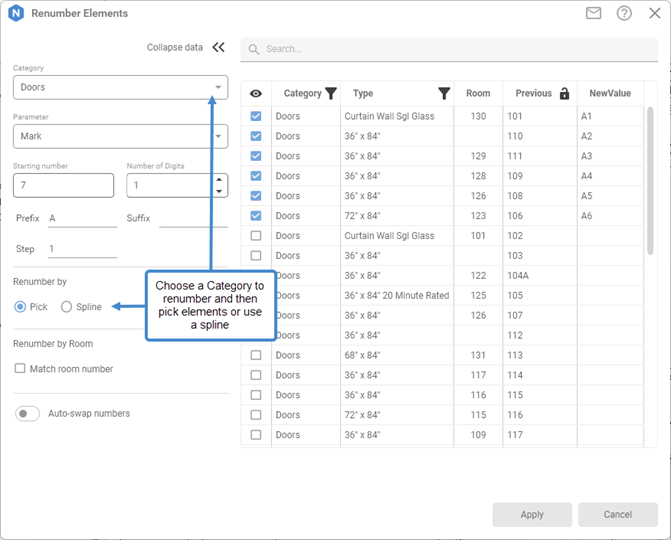Expand the Category dropdown showing Doors
This screenshot has width=671, height=540.
pyautogui.click(x=218, y=87)
